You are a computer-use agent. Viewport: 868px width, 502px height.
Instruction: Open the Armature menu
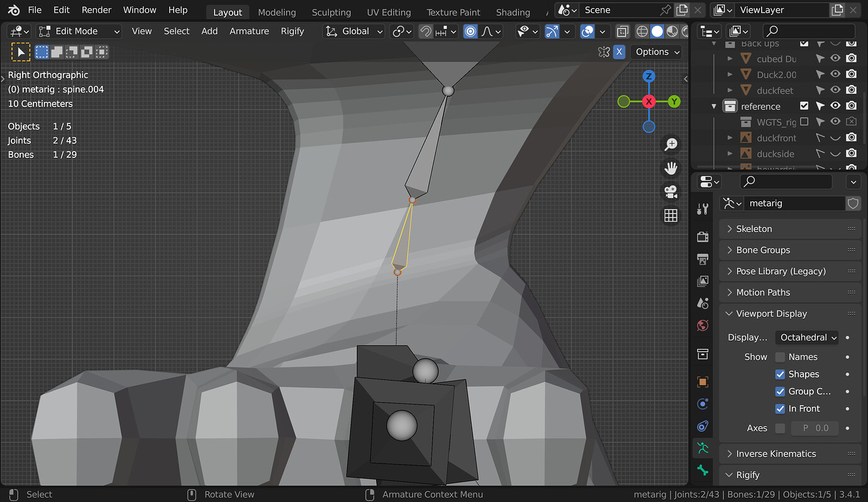click(249, 31)
